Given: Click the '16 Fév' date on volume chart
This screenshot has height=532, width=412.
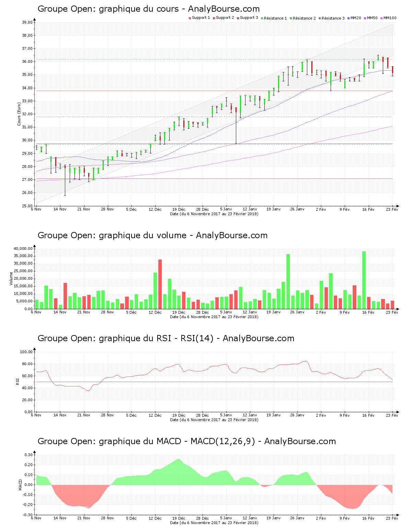Looking at the screenshot, I should point(368,312).
